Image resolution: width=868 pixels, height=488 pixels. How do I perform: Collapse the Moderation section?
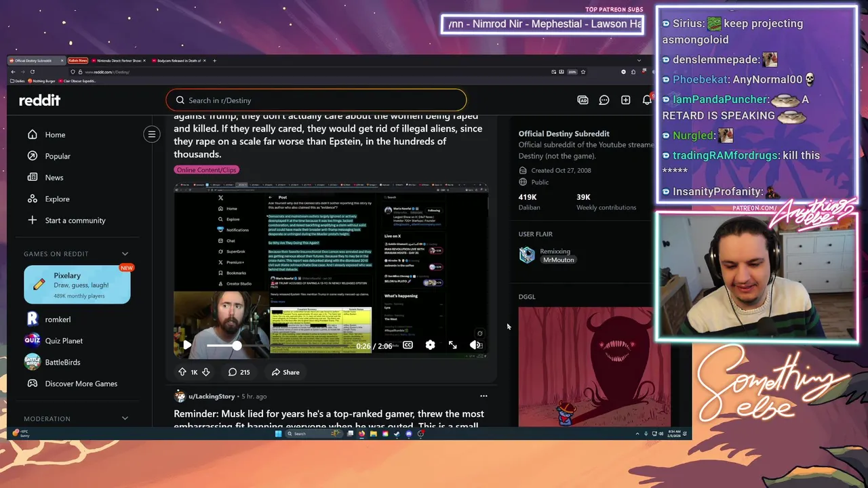click(x=125, y=418)
